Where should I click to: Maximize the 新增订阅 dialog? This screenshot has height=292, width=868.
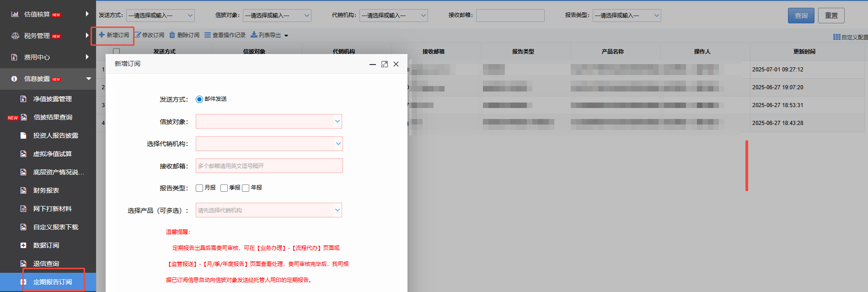click(x=385, y=64)
